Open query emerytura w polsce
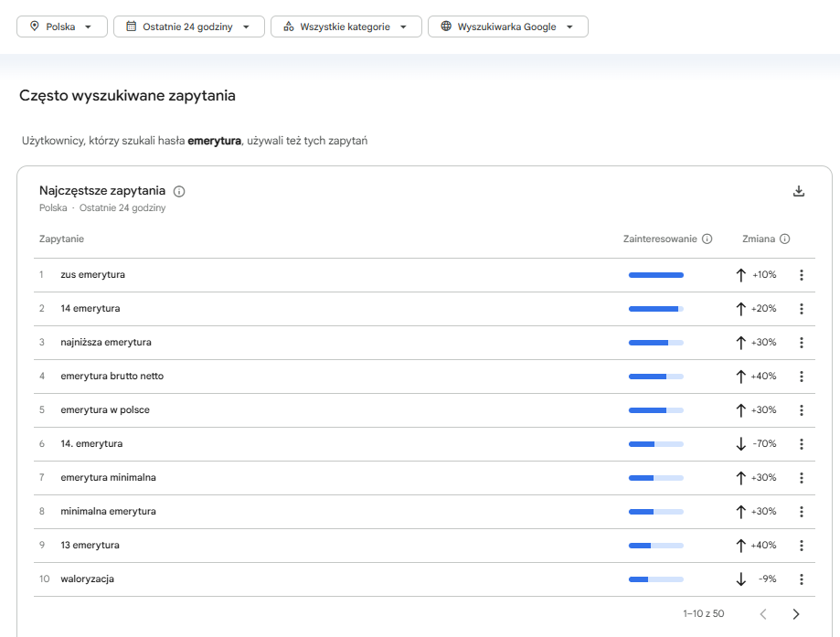The height and width of the screenshot is (637, 840). (x=105, y=409)
